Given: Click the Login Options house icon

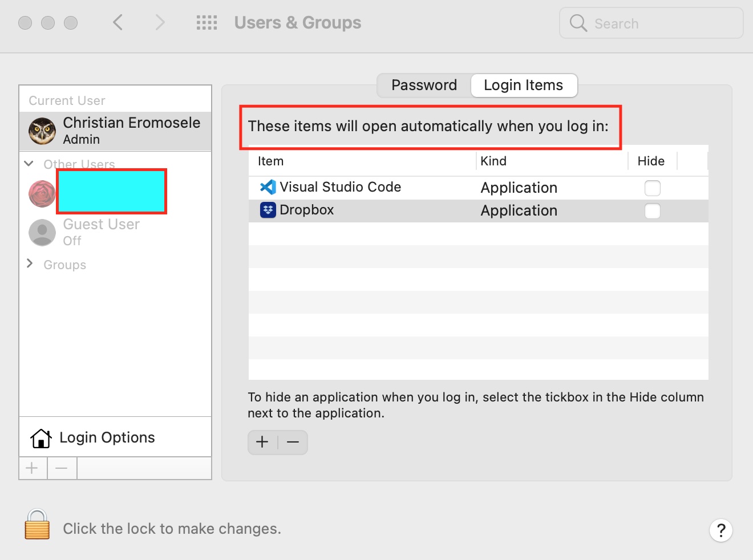Looking at the screenshot, I should coord(41,438).
